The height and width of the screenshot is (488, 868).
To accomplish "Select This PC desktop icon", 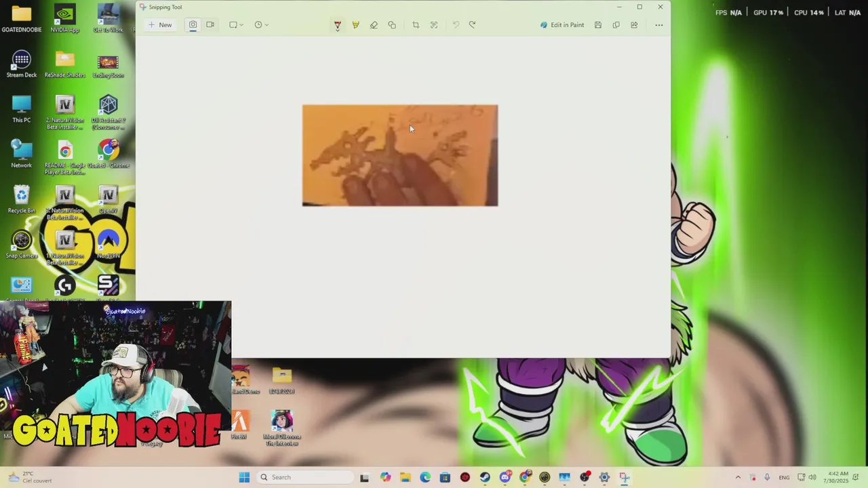I will (22, 109).
